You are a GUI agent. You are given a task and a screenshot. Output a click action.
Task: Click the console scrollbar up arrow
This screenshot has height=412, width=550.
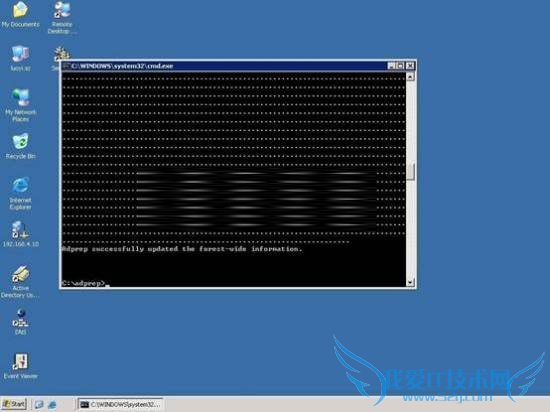(410, 76)
